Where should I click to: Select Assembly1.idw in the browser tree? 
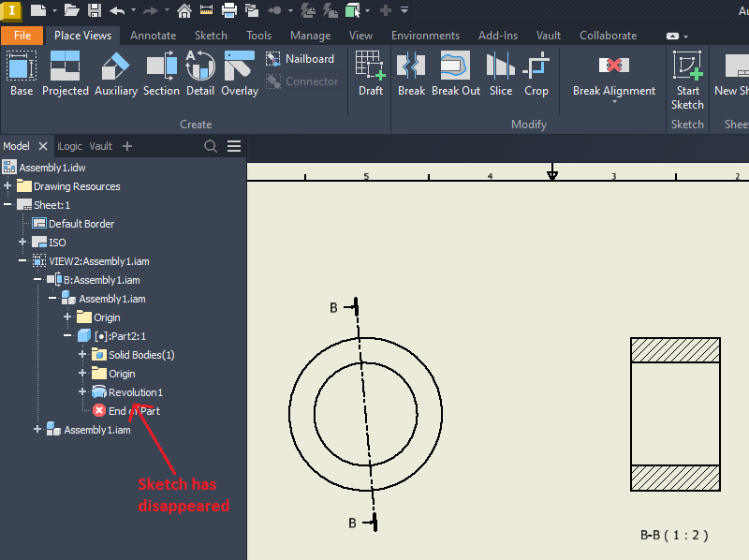[52, 168]
